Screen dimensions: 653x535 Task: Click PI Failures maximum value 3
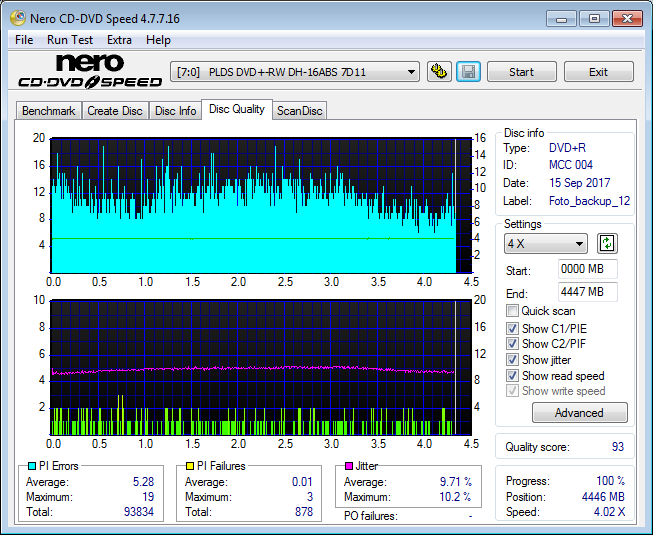tap(310, 497)
